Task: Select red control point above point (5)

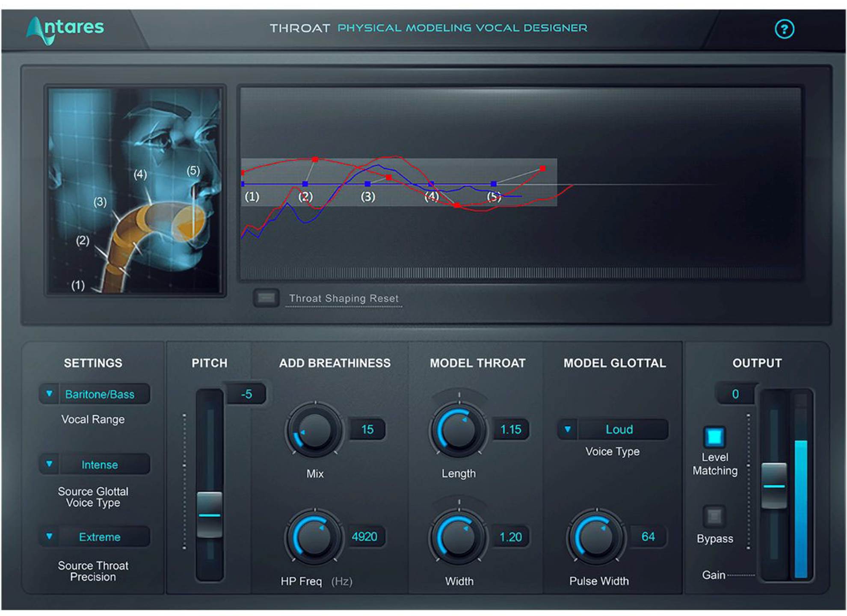Action: pyautogui.click(x=542, y=169)
